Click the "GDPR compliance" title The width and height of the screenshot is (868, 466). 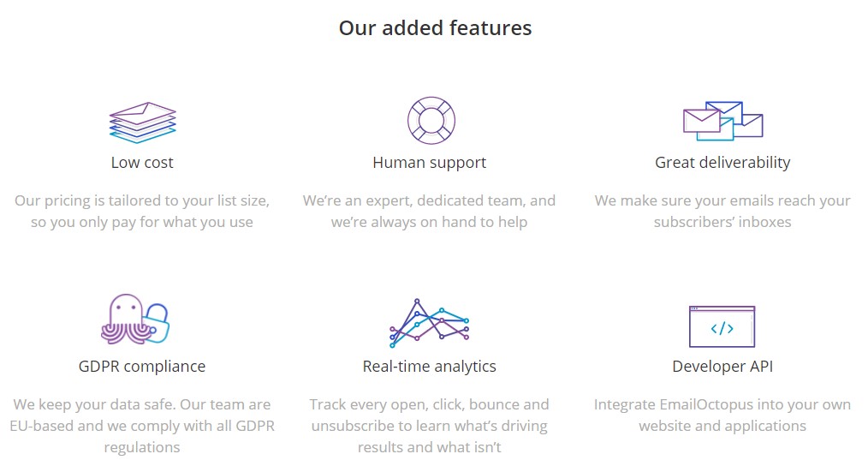click(x=142, y=367)
